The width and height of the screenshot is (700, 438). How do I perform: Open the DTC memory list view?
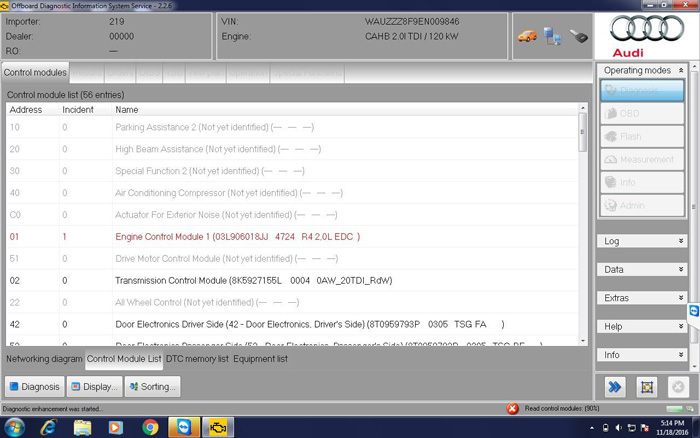pos(197,359)
